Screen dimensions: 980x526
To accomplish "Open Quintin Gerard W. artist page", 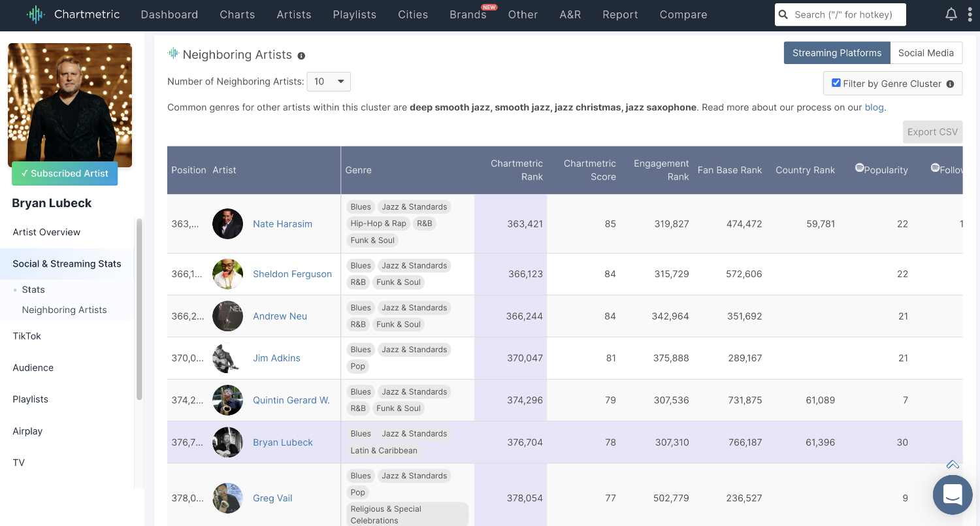I will pyautogui.click(x=291, y=401).
